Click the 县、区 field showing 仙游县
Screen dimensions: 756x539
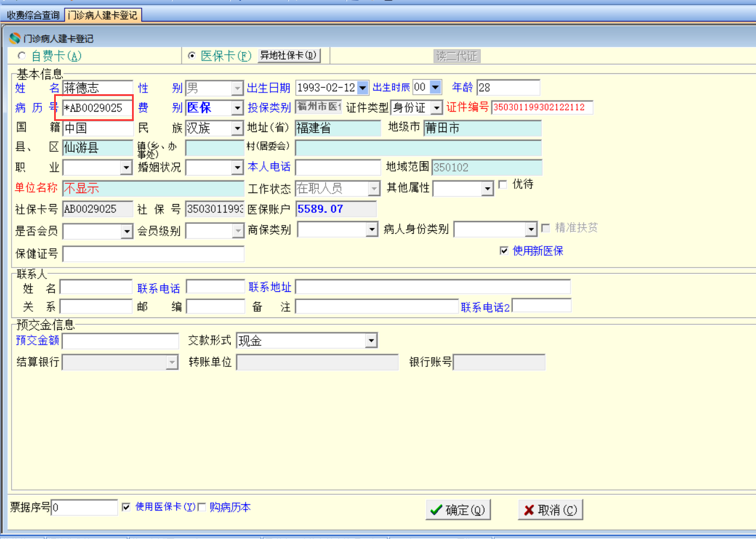(x=98, y=148)
